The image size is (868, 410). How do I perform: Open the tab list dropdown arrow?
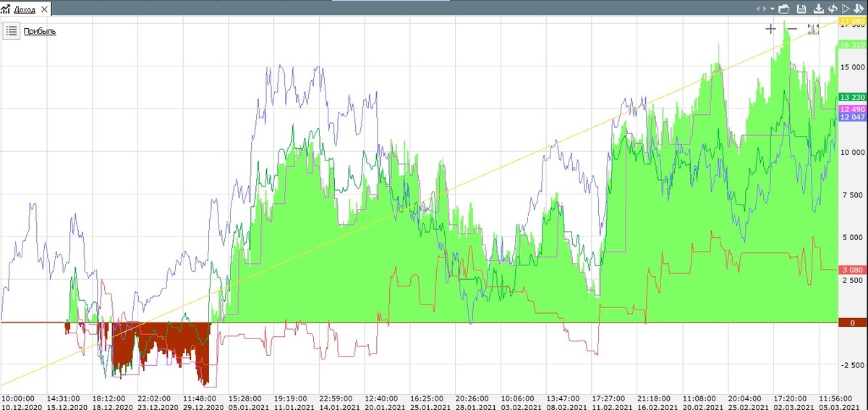click(773, 9)
